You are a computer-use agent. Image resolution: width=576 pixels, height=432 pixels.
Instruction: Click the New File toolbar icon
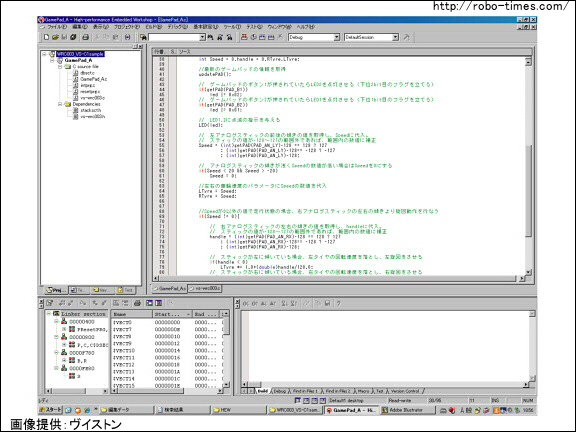46,37
